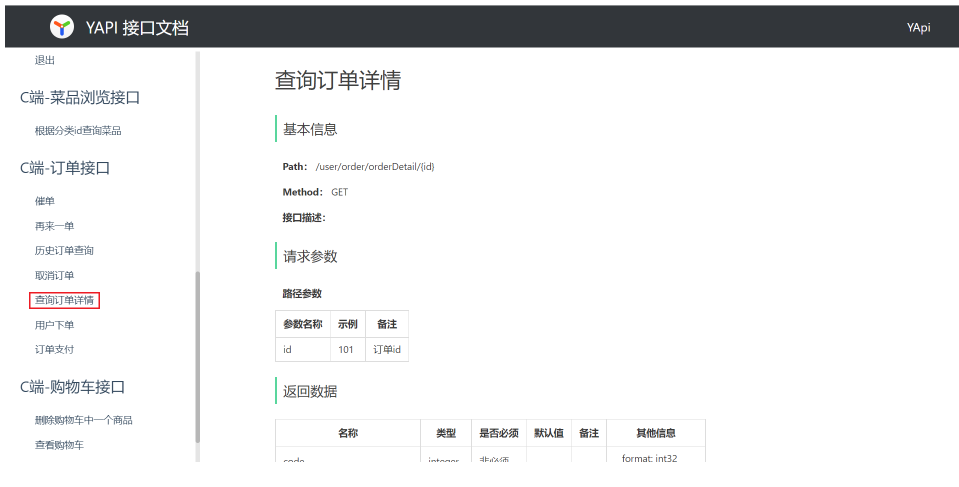Screen dimensions: 959x487
Task: Open the 取消订单 interface link
Action: click(x=54, y=275)
